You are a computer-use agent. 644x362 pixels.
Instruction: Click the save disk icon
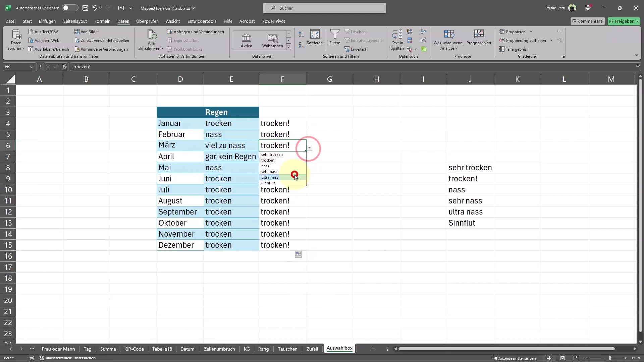(85, 8)
